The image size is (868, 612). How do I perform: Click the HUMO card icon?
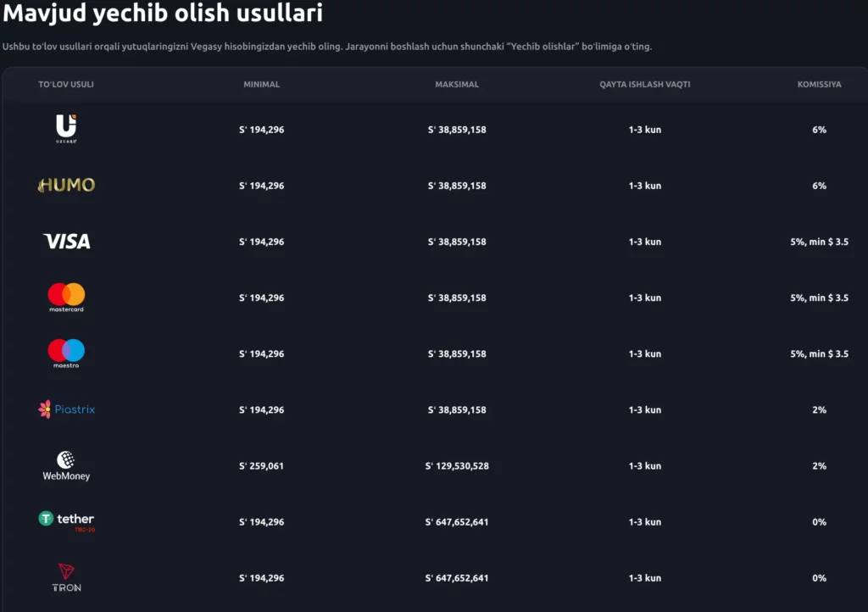coord(65,185)
